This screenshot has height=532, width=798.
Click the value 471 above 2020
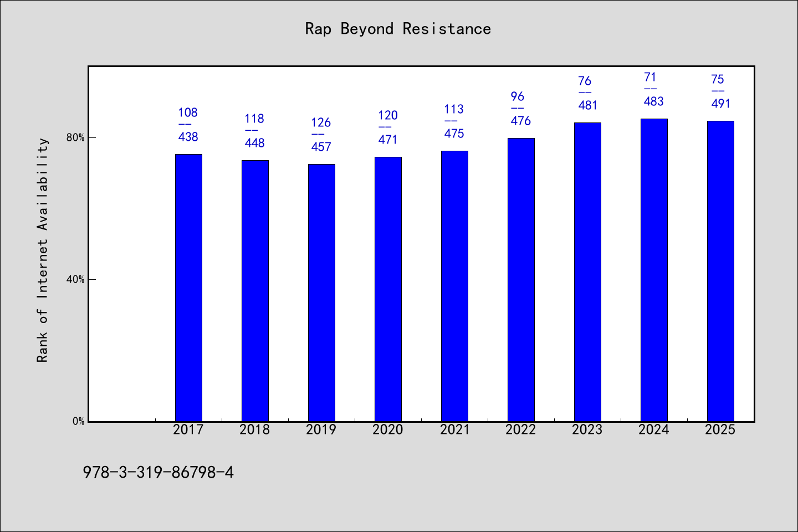coord(388,140)
